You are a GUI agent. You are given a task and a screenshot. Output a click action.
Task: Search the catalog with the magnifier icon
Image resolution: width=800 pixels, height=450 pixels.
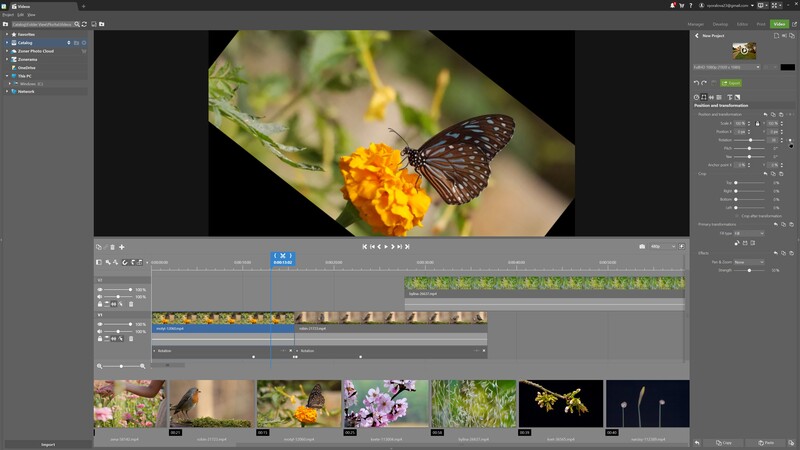click(77, 24)
